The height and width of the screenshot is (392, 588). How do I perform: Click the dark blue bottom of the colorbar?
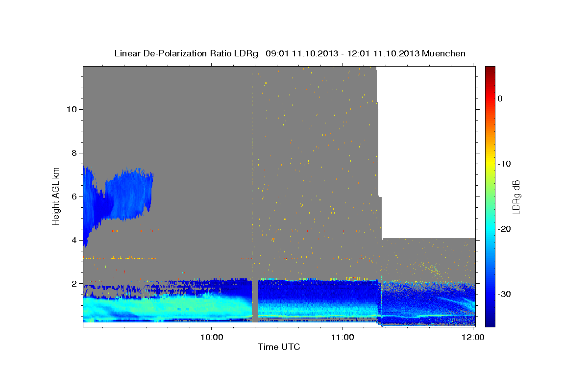pos(490,321)
